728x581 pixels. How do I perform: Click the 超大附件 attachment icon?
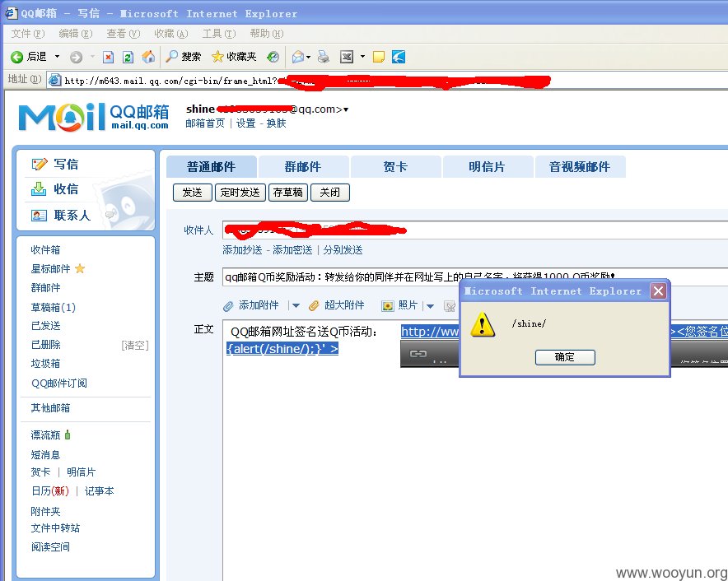tap(315, 305)
